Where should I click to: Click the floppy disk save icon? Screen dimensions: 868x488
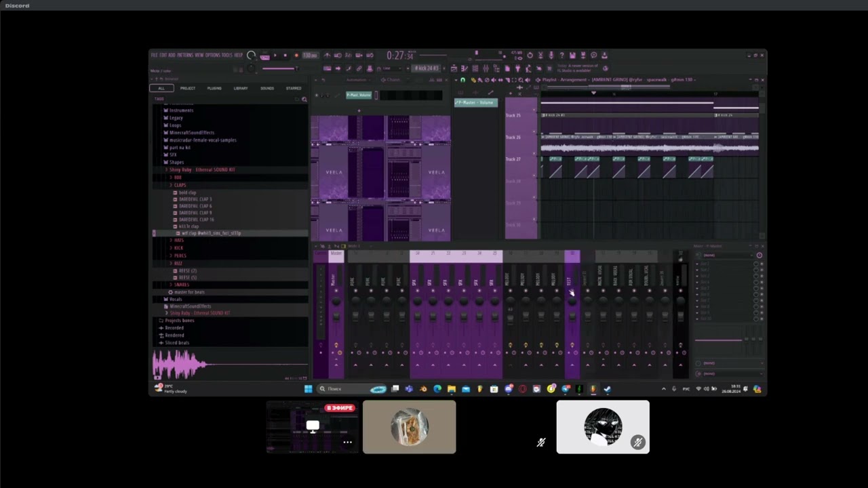pyautogui.click(x=572, y=56)
